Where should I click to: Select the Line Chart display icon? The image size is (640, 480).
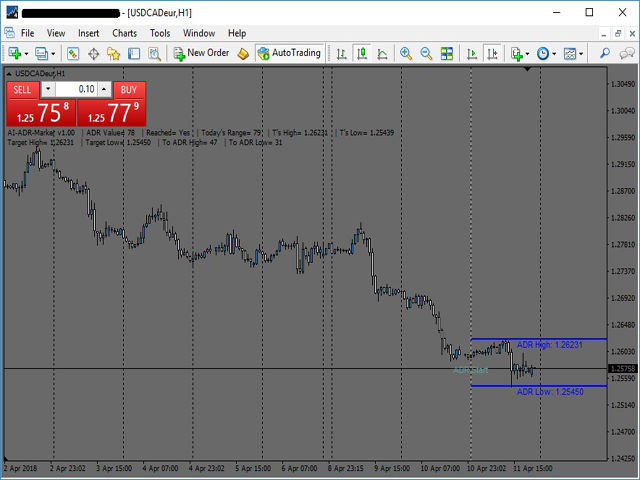(382, 53)
